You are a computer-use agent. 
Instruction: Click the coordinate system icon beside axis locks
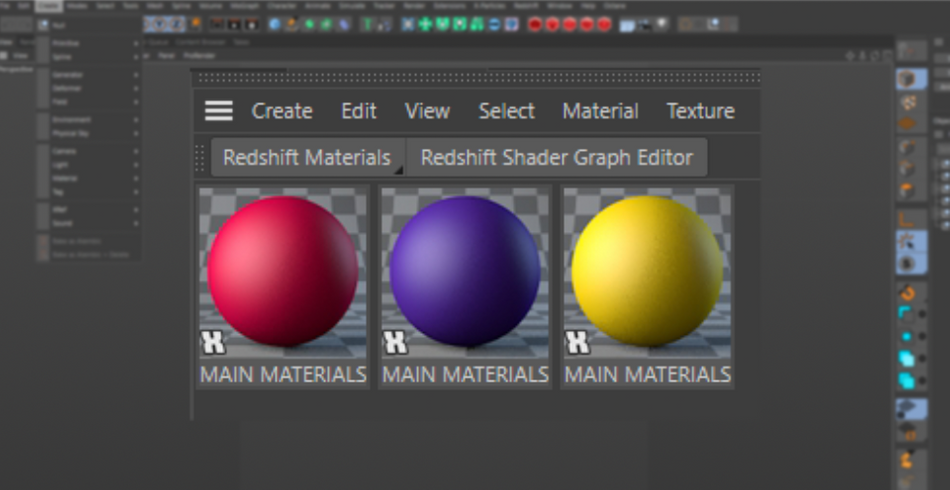[x=195, y=24]
